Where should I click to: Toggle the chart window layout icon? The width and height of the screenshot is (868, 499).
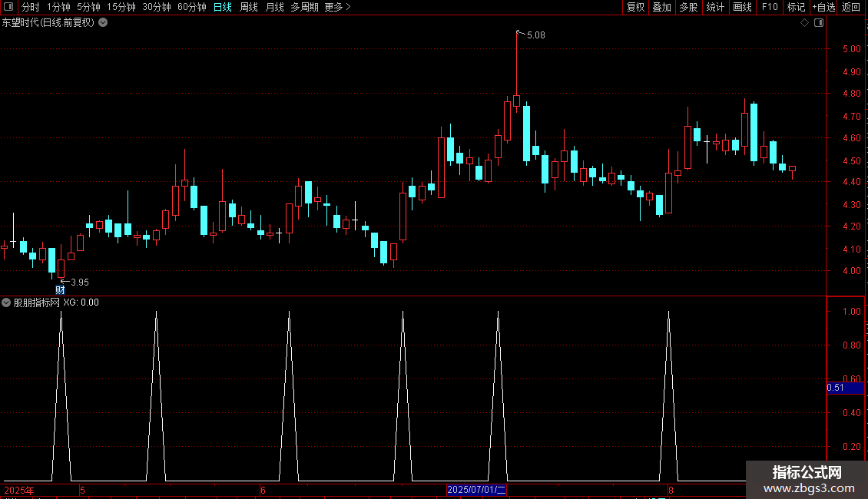pos(819,23)
